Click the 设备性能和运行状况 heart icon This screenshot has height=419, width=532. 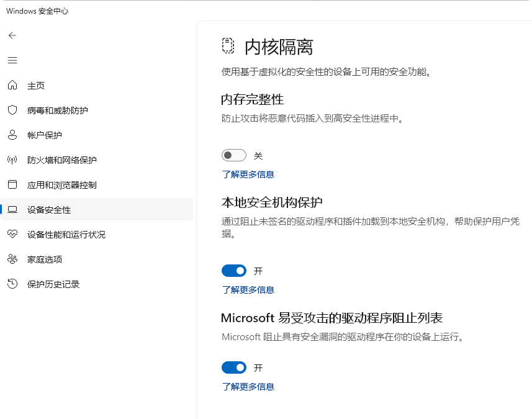click(12, 235)
